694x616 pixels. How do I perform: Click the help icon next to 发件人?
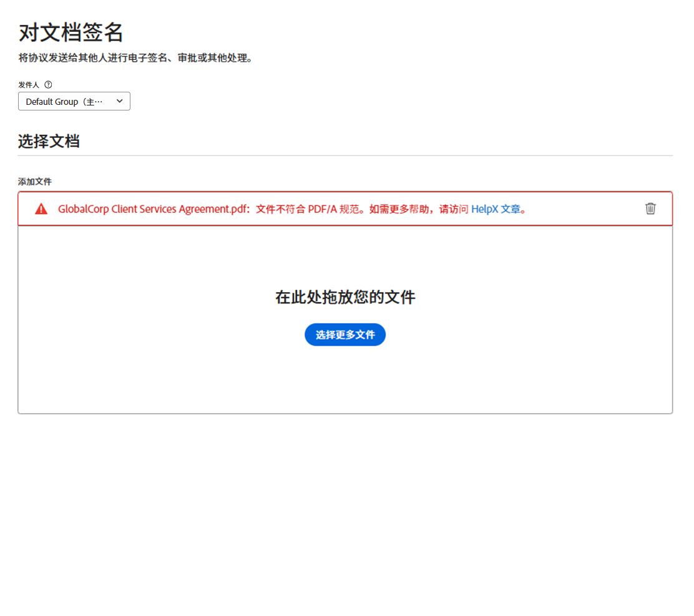tap(48, 84)
